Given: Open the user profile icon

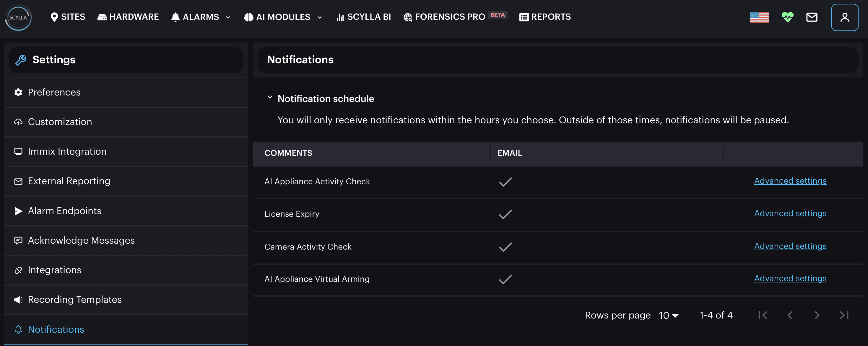Looking at the screenshot, I should 844,17.
